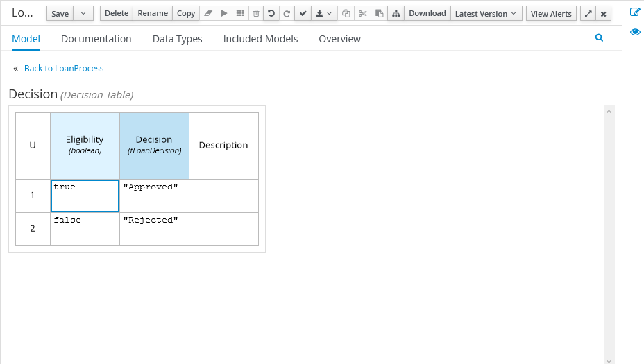644x364 pixels.
Task: Click the hierarchy layout icon
Action: click(395, 14)
